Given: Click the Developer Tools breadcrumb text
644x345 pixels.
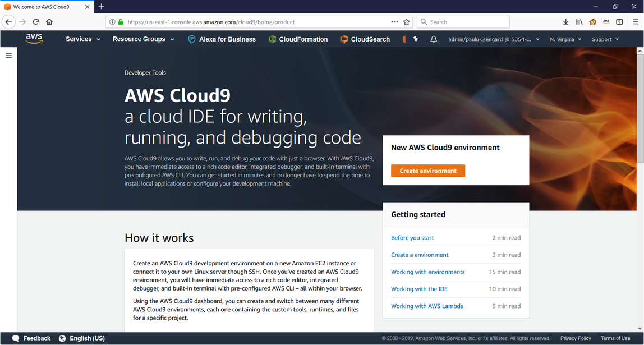Looking at the screenshot, I should pos(145,73).
